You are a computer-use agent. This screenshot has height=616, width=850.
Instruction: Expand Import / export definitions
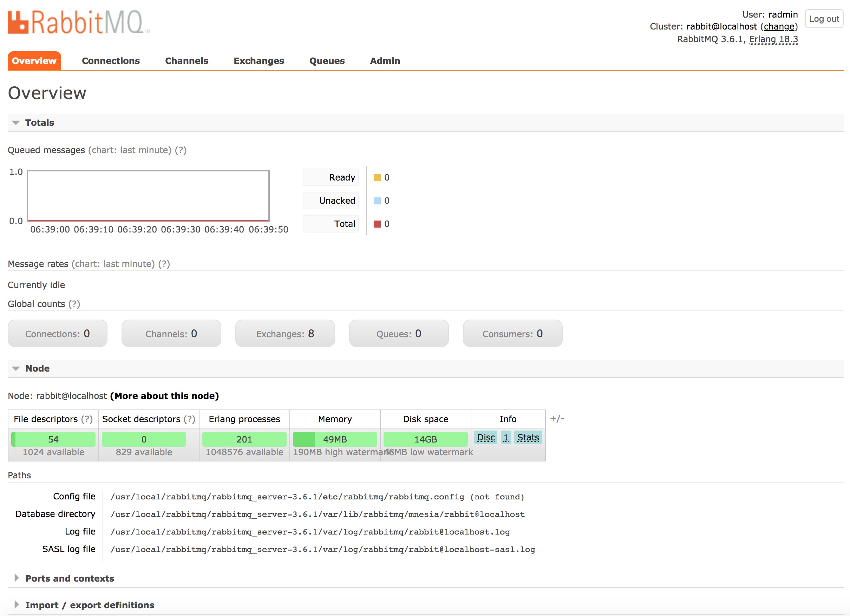89,605
